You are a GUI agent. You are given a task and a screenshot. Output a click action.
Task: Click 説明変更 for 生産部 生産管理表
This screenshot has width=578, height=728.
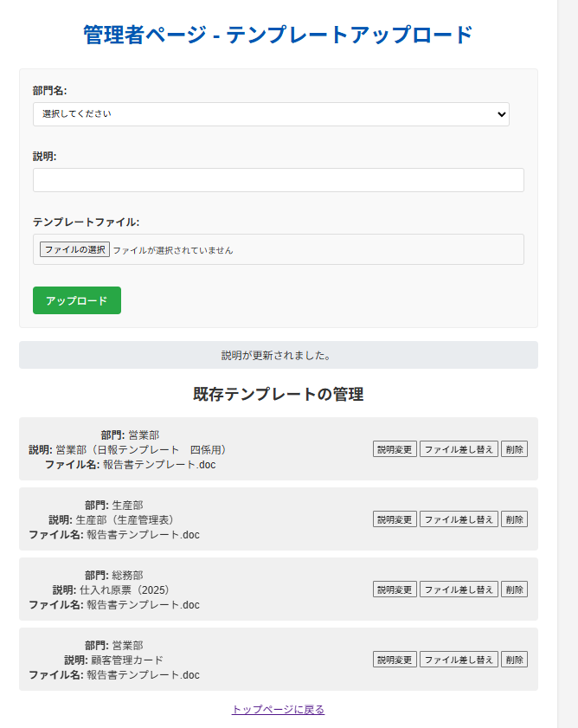[x=395, y=519]
